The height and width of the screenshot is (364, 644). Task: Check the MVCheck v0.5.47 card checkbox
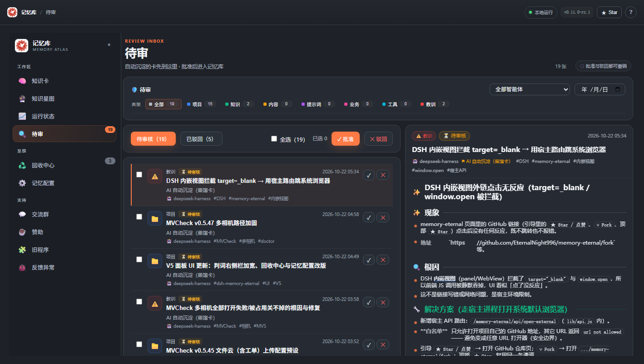(x=139, y=216)
